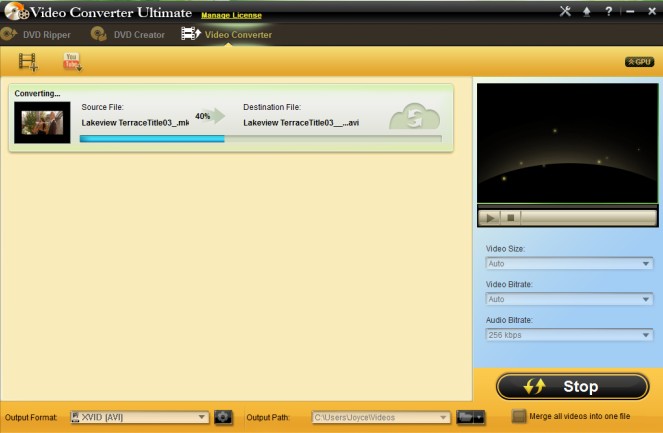Stop the conversion
Viewport: 663px width, 433px height.
[x=573, y=386]
